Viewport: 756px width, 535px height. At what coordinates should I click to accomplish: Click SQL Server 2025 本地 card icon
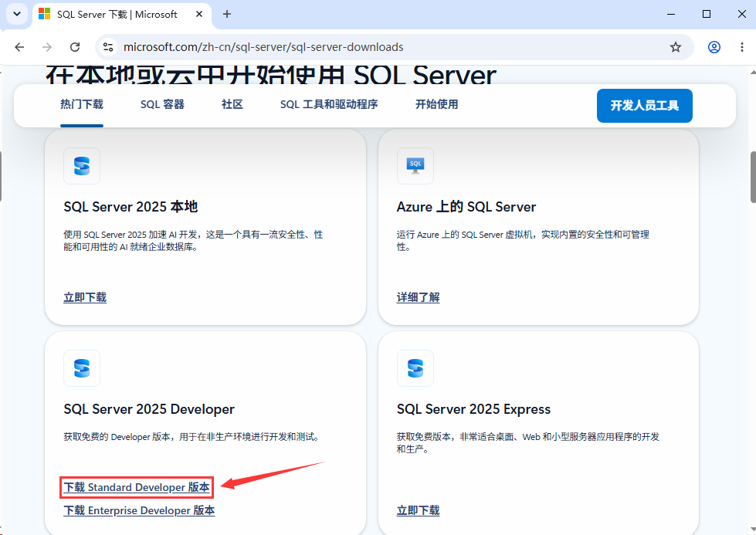82,166
